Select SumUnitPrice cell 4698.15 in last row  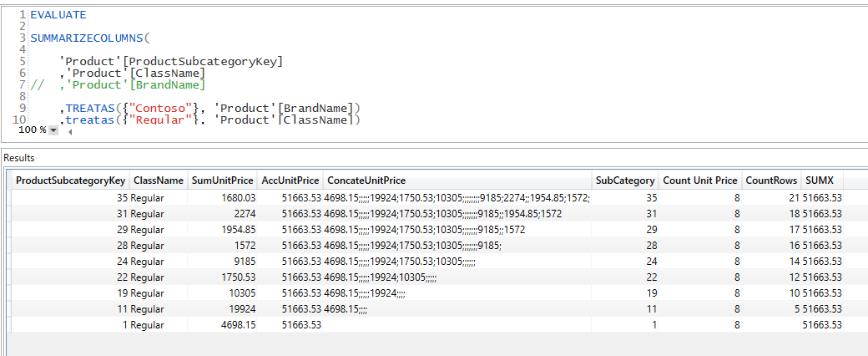pyautogui.click(x=222, y=326)
